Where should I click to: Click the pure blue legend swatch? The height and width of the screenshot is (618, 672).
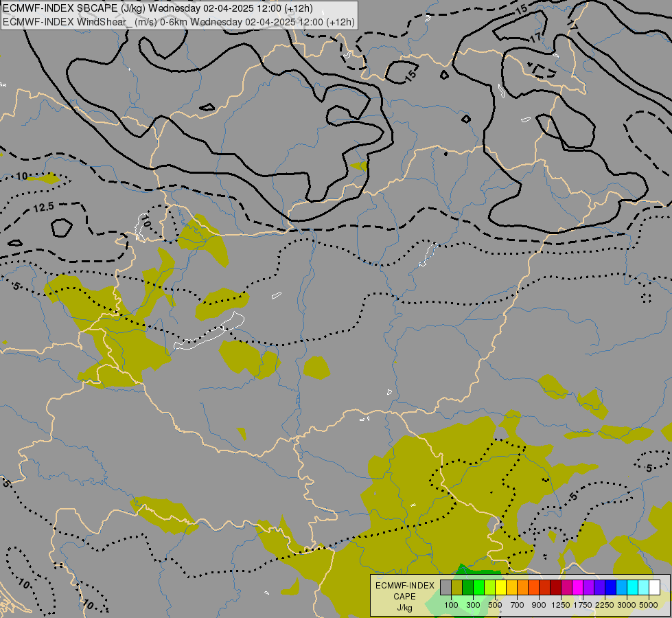(611, 587)
